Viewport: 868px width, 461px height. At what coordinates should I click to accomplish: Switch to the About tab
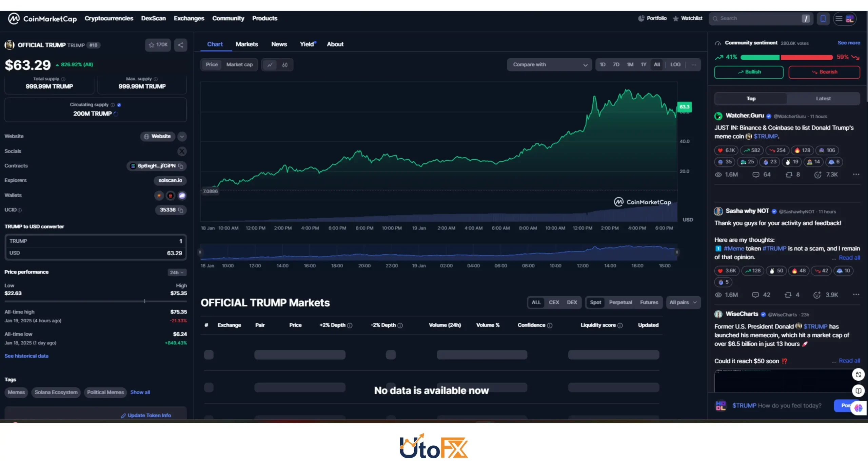pyautogui.click(x=335, y=44)
